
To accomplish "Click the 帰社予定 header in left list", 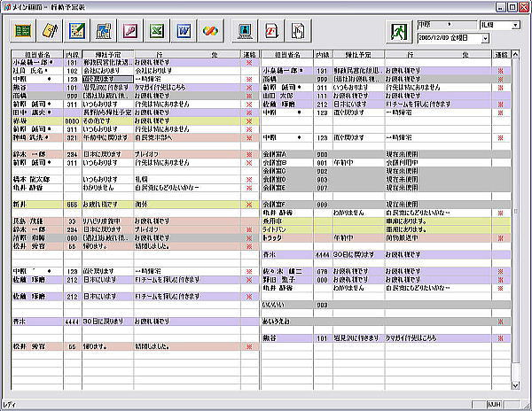I will point(108,55).
